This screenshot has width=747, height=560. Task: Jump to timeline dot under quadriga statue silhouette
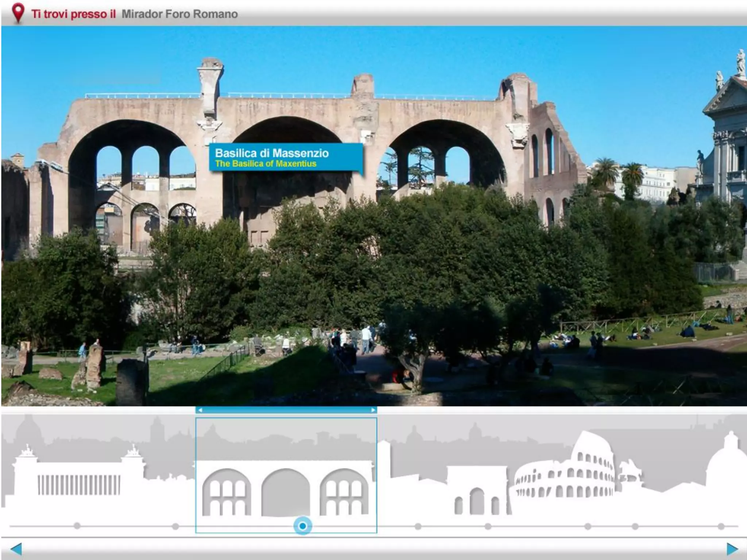coord(635,526)
